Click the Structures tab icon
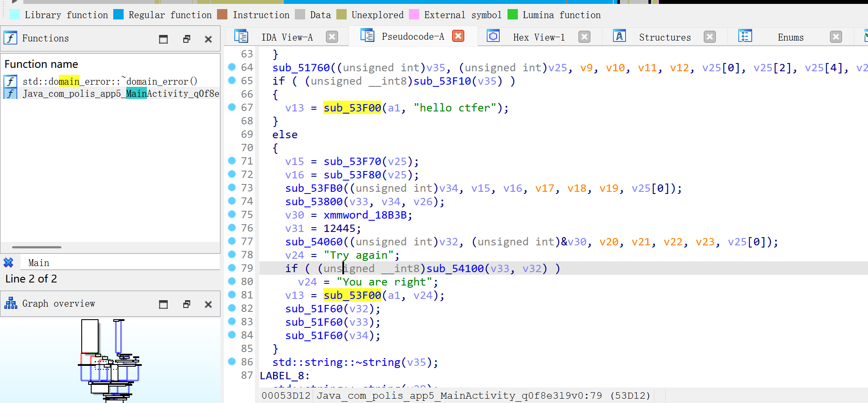This screenshot has height=403, width=868. 619,36
